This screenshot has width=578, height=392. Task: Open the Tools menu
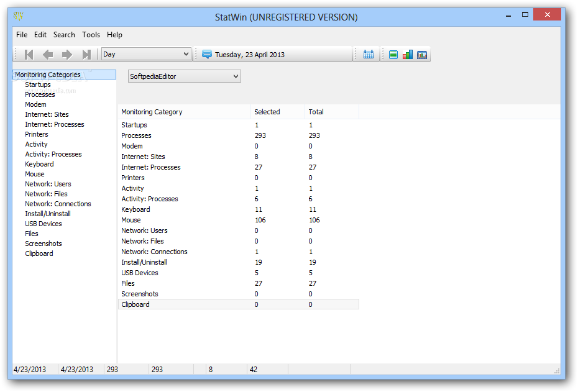91,35
